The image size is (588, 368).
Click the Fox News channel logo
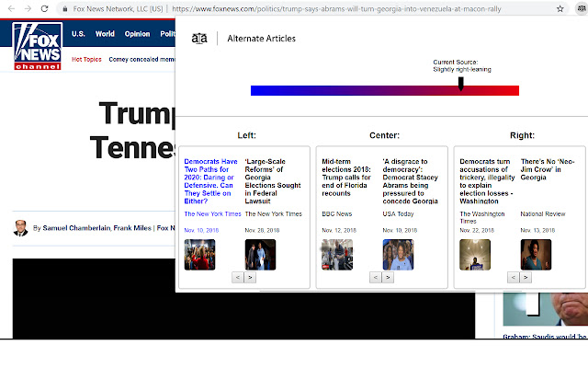38,46
